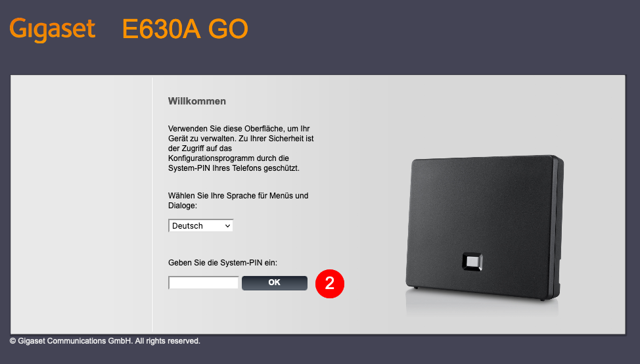Click the reflection below the base station
The width and height of the screenshot is (640, 364).
(x=482, y=309)
